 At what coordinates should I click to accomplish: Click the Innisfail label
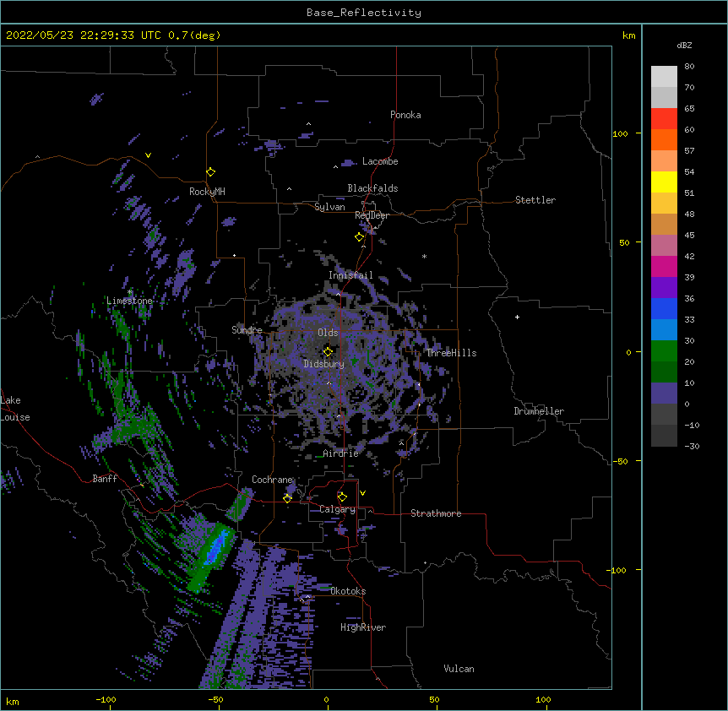(350, 275)
